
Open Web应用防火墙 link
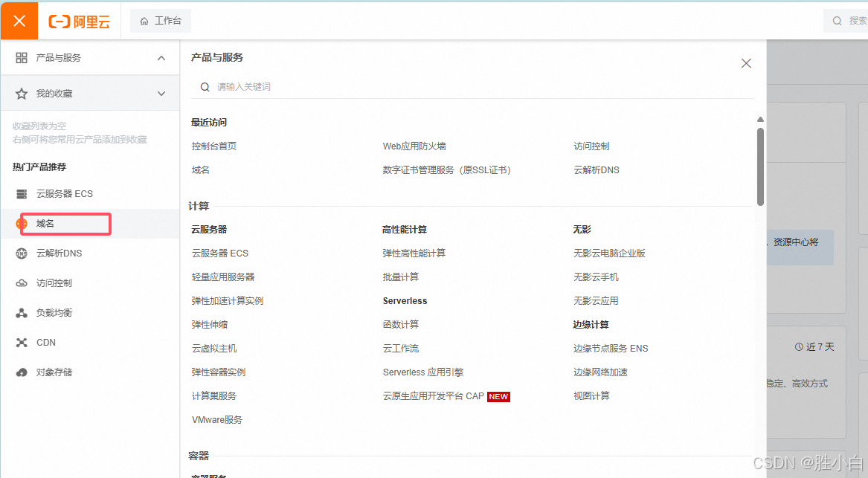click(414, 146)
